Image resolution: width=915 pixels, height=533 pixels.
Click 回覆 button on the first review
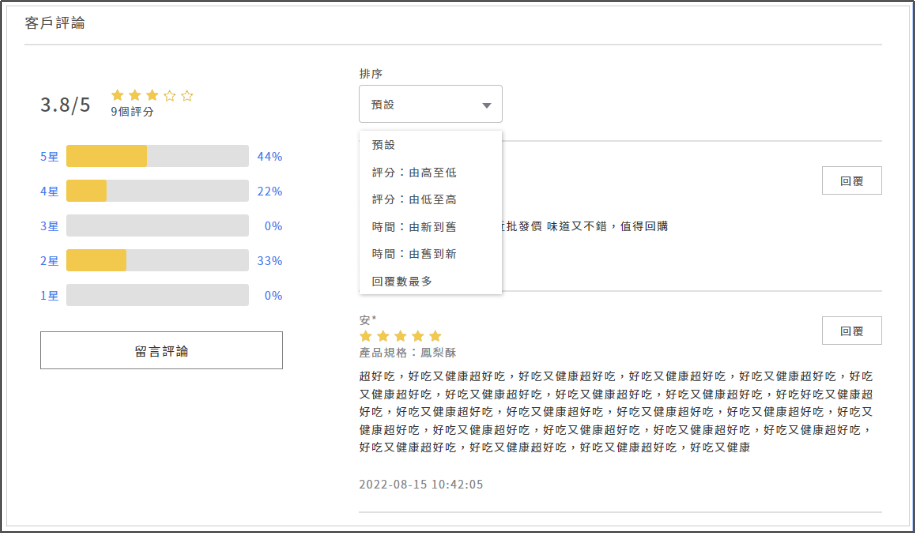(x=851, y=180)
